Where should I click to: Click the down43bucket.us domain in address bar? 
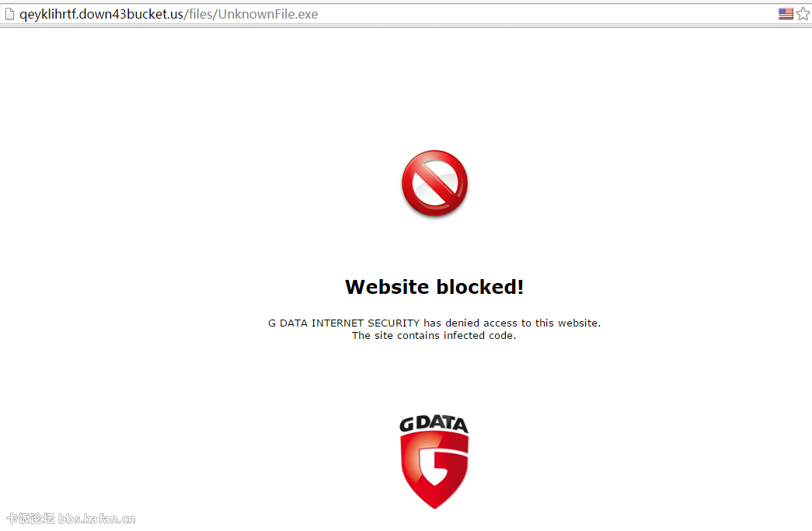[131, 14]
